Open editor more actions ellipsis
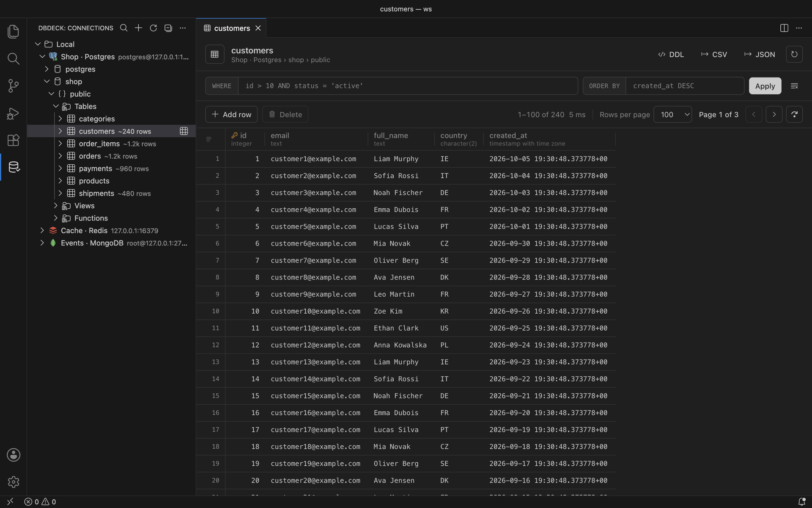Viewport: 812px width, 508px height. tap(799, 28)
